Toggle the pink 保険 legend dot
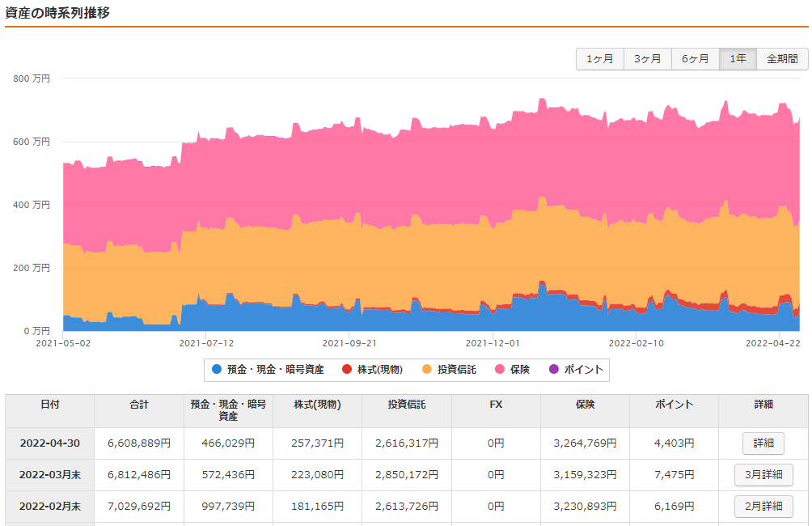Viewport: 812px width, 526px height. coord(498,370)
